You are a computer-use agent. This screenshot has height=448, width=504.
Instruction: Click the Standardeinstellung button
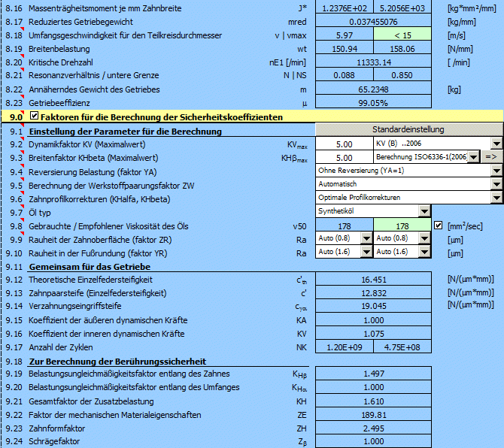(x=408, y=129)
